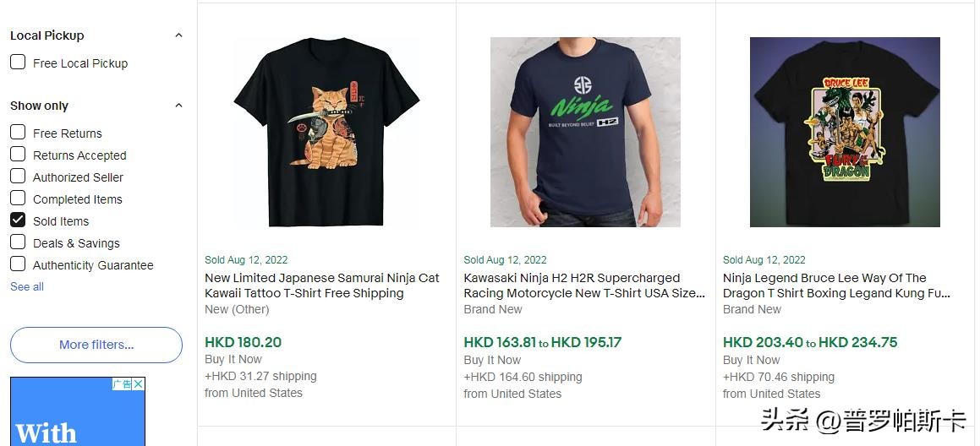Close the ad with the X icon
The height and width of the screenshot is (446, 980).
pos(138,384)
